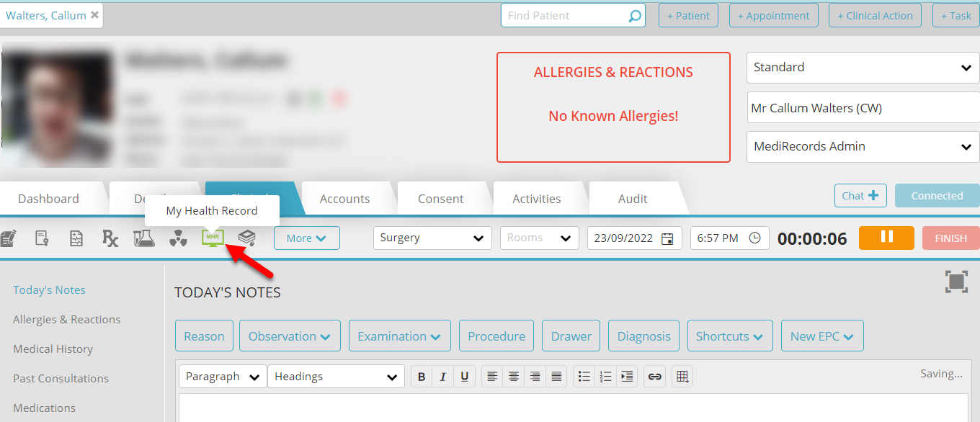This screenshot has height=422, width=980.
Task: Click the Diagnosis button
Action: [x=644, y=336]
